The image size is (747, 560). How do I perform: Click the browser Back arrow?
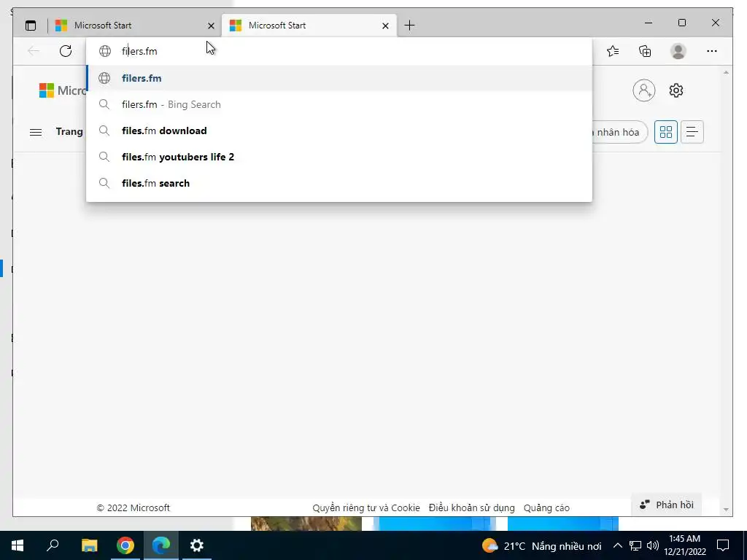[x=34, y=51]
